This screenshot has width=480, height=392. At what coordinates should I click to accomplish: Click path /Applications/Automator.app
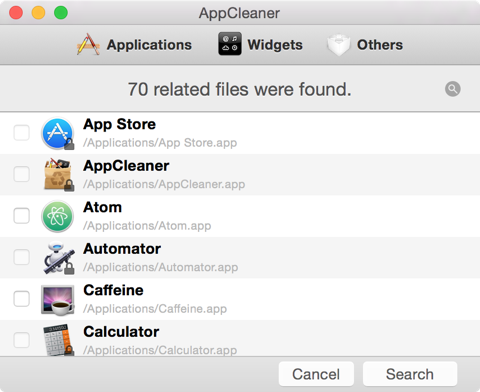160,267
